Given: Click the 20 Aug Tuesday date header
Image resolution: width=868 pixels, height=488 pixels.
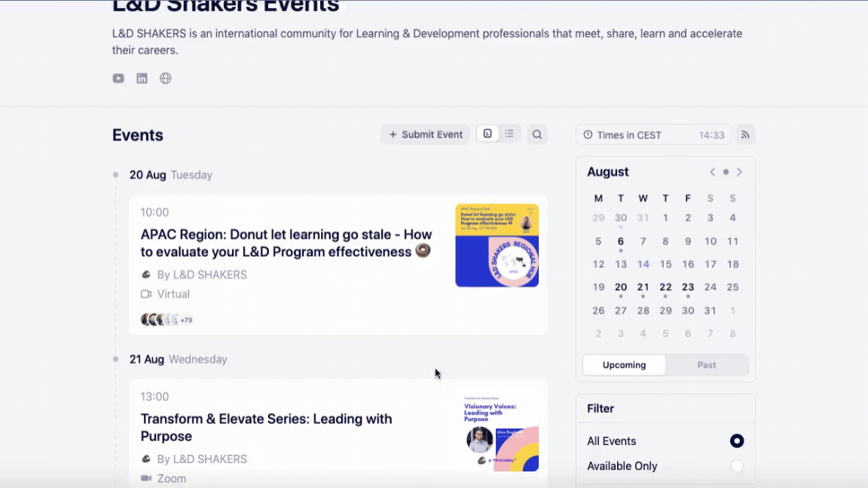Looking at the screenshot, I should tap(171, 175).
